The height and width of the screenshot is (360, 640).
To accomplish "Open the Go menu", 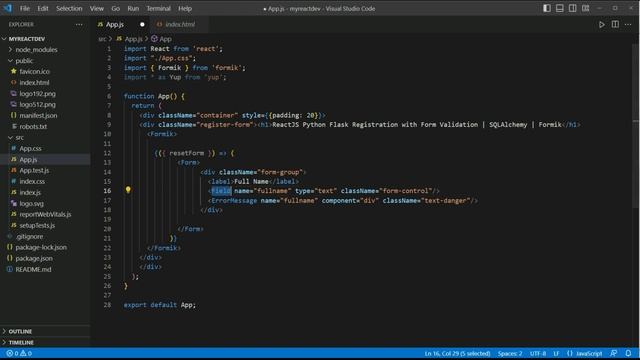I will coord(116,9).
